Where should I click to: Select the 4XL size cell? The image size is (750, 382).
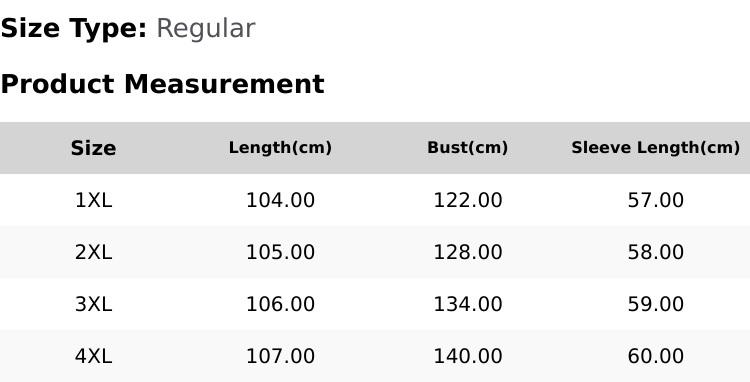point(93,356)
